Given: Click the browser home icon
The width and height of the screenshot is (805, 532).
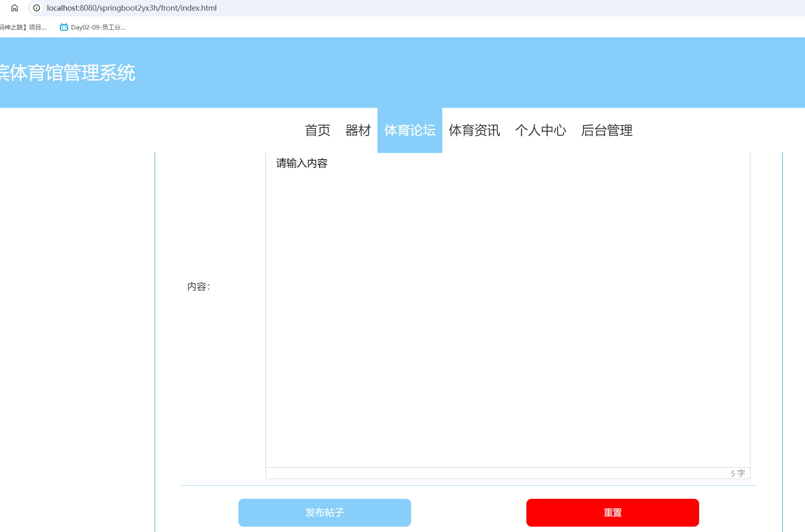Looking at the screenshot, I should (x=14, y=8).
